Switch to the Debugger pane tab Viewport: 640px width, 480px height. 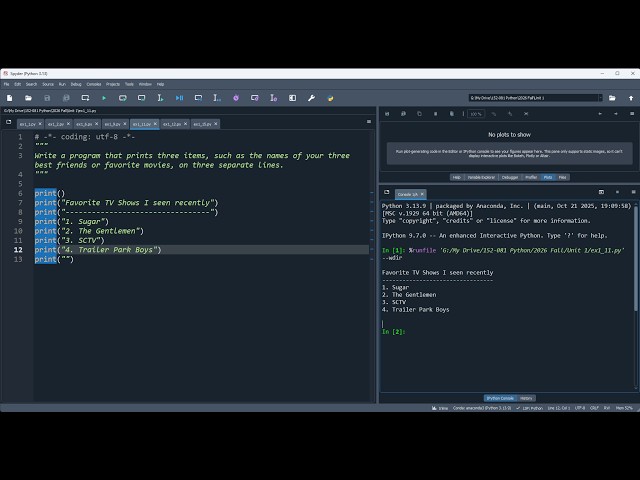pyautogui.click(x=510, y=177)
